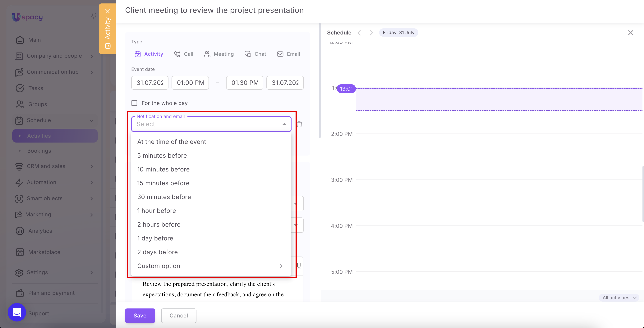Click the Plan and payment wallet icon
The width and height of the screenshot is (644, 328).
pos(20,293)
